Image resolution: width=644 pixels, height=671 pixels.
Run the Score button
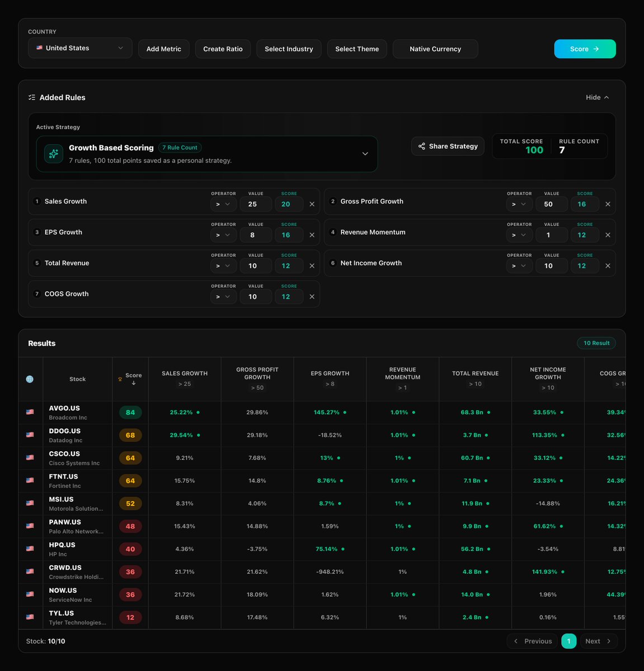point(585,49)
